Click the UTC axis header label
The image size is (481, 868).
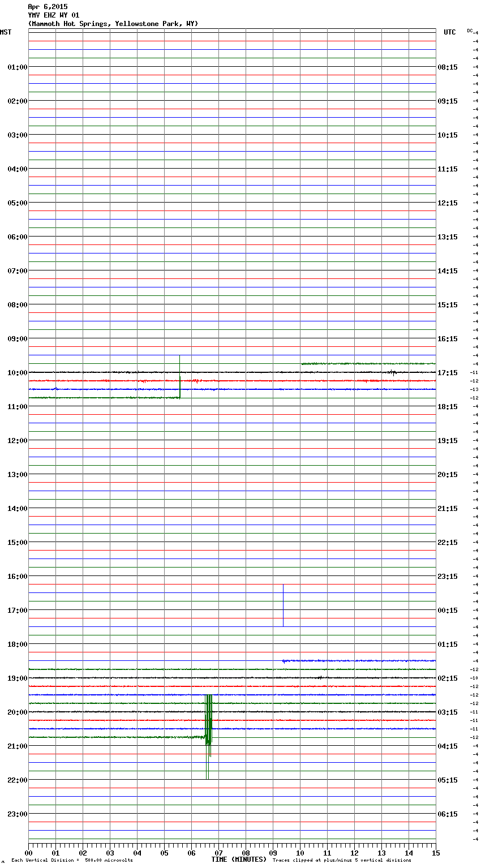pyautogui.click(x=449, y=32)
